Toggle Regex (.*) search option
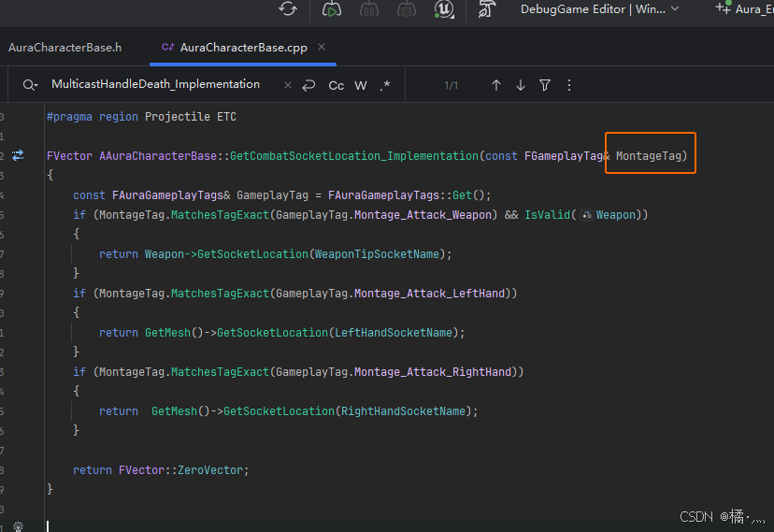774x532 pixels. point(385,85)
